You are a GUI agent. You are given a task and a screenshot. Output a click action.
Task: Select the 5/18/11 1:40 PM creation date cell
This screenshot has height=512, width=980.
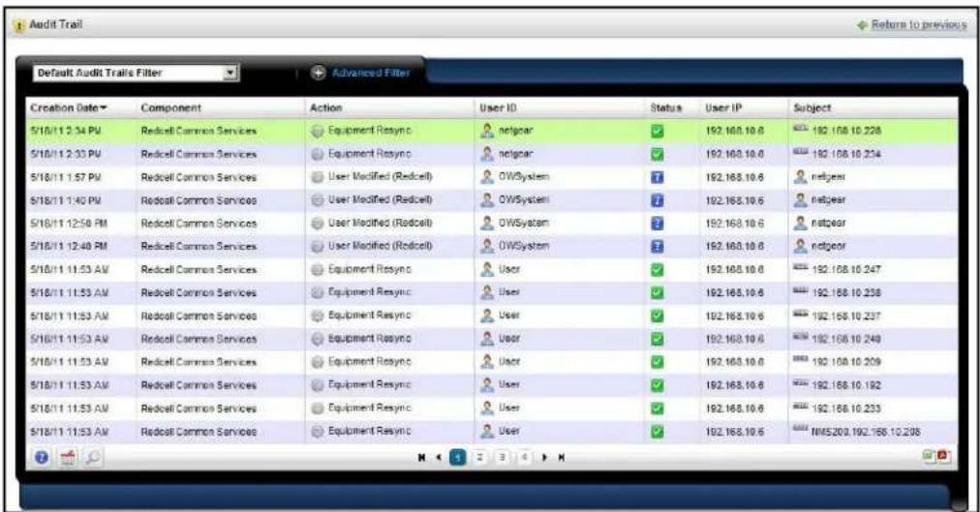click(66, 200)
